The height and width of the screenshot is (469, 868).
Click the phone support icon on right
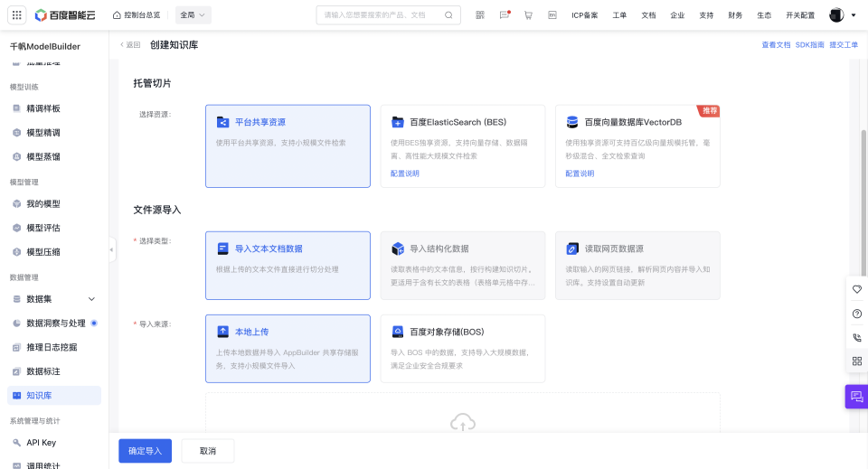pos(856,337)
